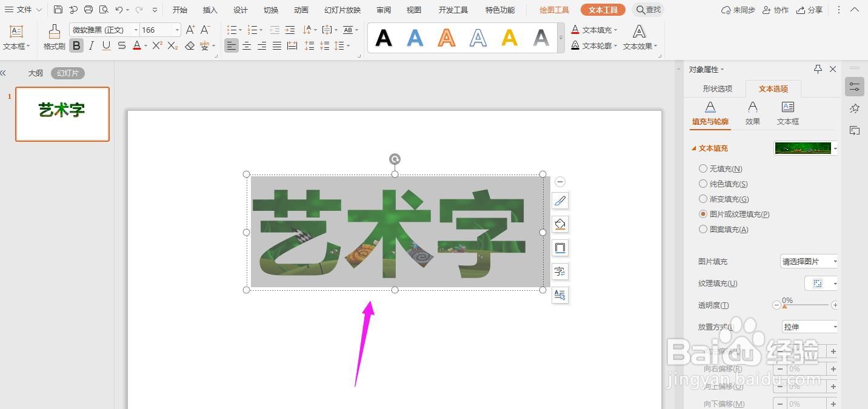Open the Picture Fill 请选择图片 dropdown
The width and height of the screenshot is (868, 409).
[x=809, y=261]
